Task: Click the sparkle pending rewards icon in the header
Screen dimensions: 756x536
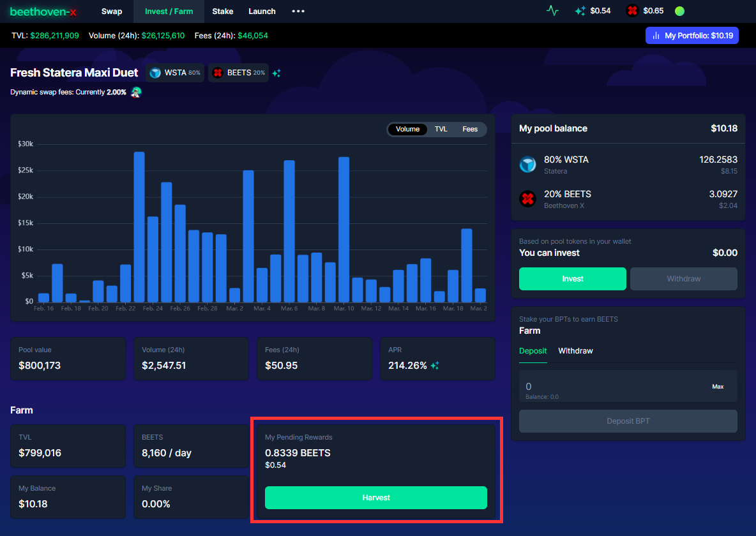Action: (x=580, y=11)
